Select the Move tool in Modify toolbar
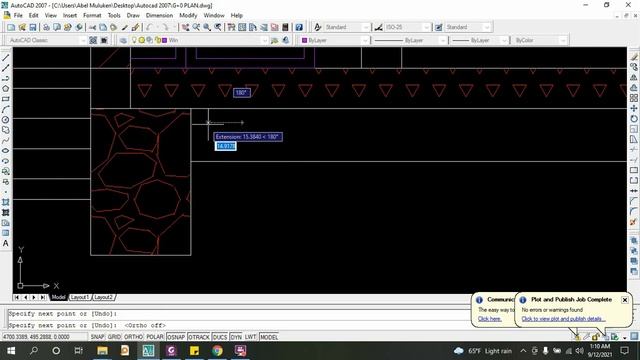 pyautogui.click(x=633, y=109)
